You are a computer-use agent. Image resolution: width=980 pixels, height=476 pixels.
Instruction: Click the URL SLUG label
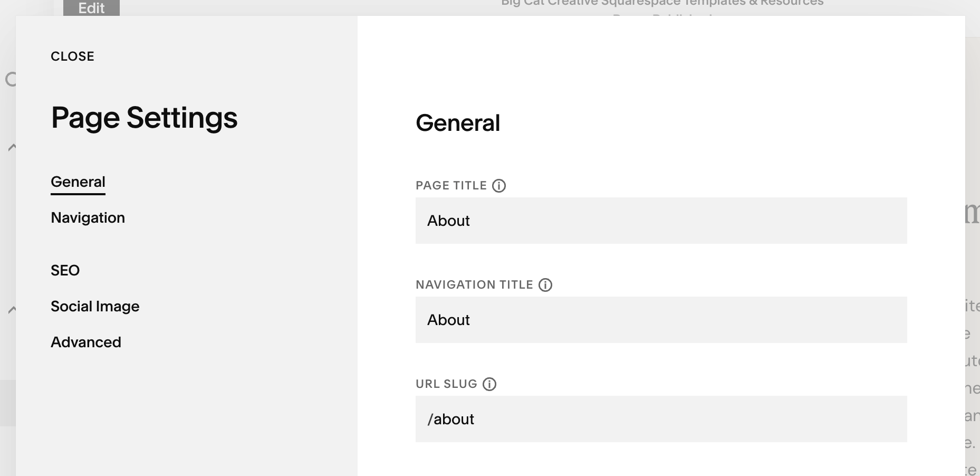coord(446,384)
